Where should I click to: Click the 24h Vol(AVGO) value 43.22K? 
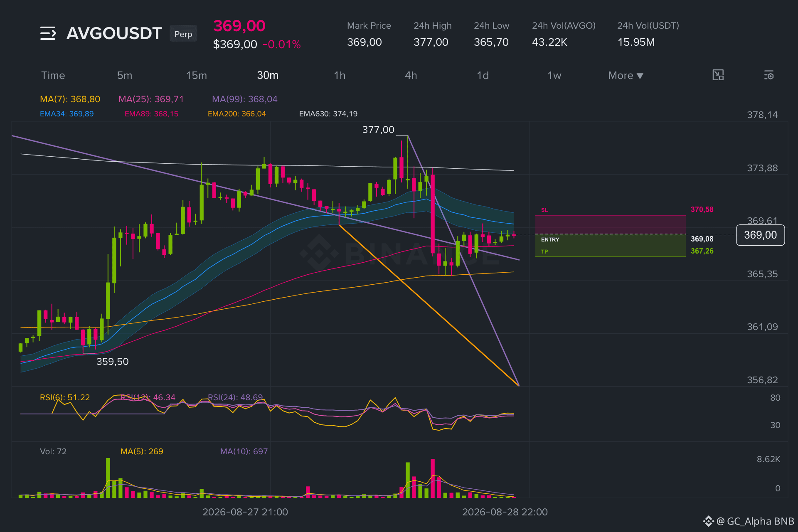pyautogui.click(x=549, y=42)
